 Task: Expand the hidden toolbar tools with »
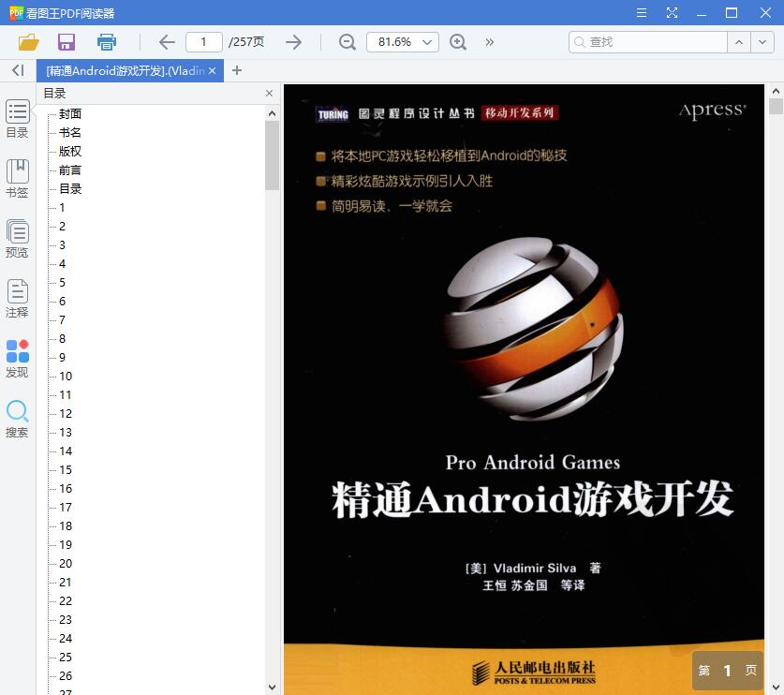(487, 42)
